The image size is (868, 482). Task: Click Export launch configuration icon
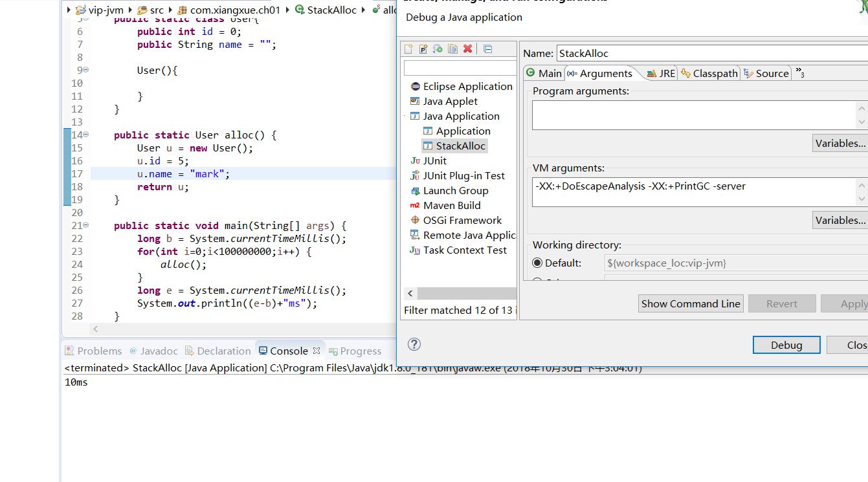point(438,49)
